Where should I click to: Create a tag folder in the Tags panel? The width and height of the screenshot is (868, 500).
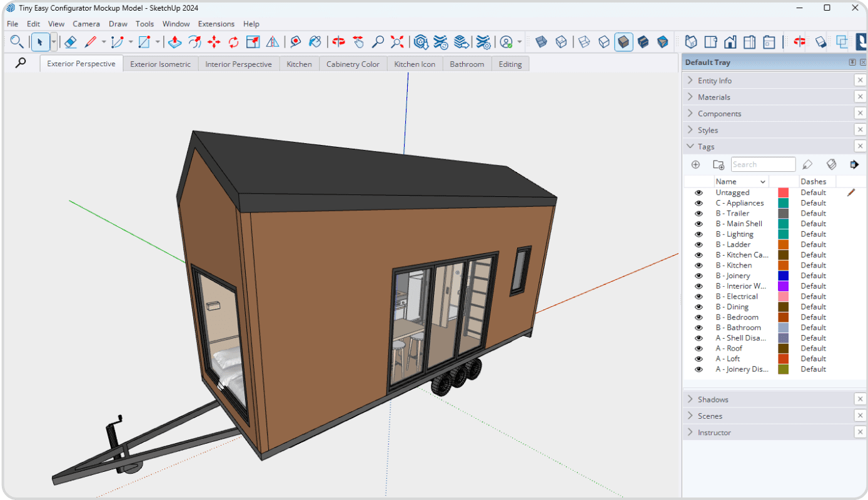[x=718, y=164]
